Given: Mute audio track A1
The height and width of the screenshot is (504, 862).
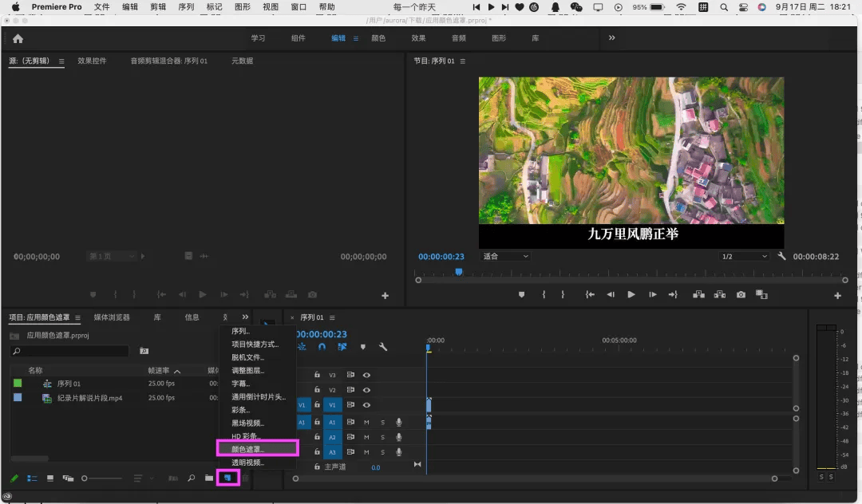Looking at the screenshot, I should pos(366,422).
